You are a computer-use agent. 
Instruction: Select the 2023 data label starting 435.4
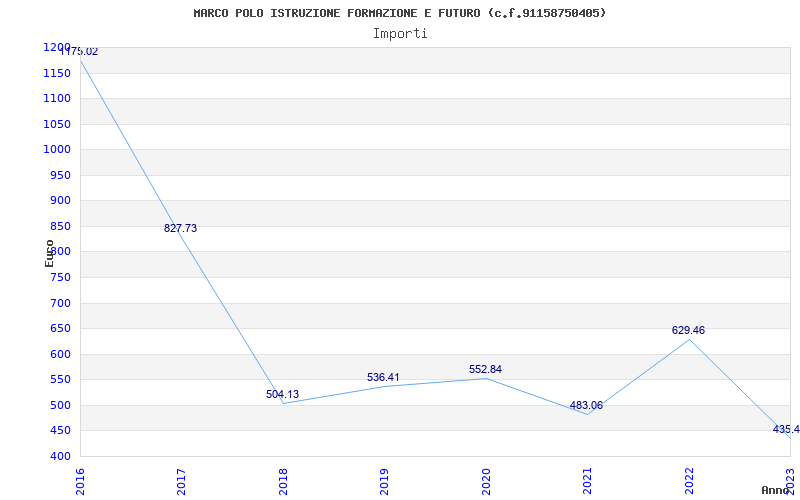click(786, 430)
